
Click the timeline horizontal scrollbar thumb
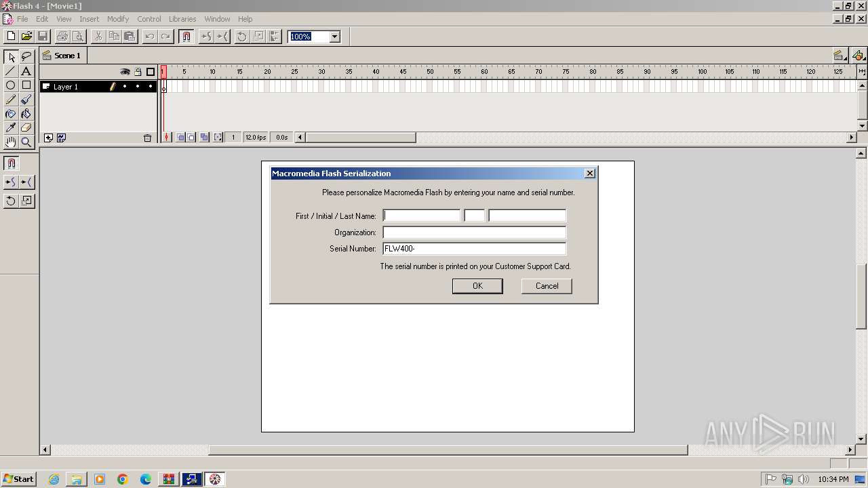361,138
